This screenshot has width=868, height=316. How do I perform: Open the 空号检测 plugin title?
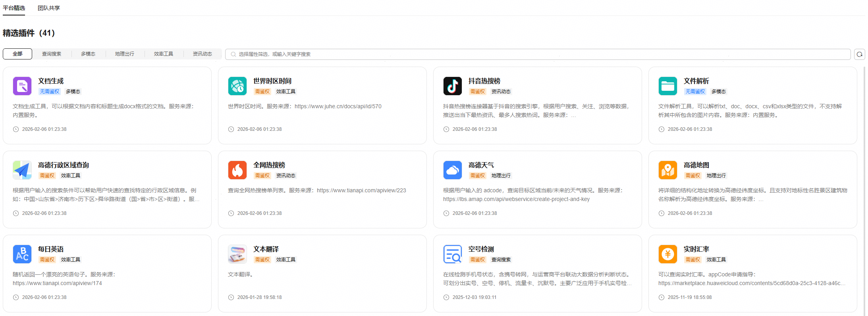pyautogui.click(x=481, y=249)
